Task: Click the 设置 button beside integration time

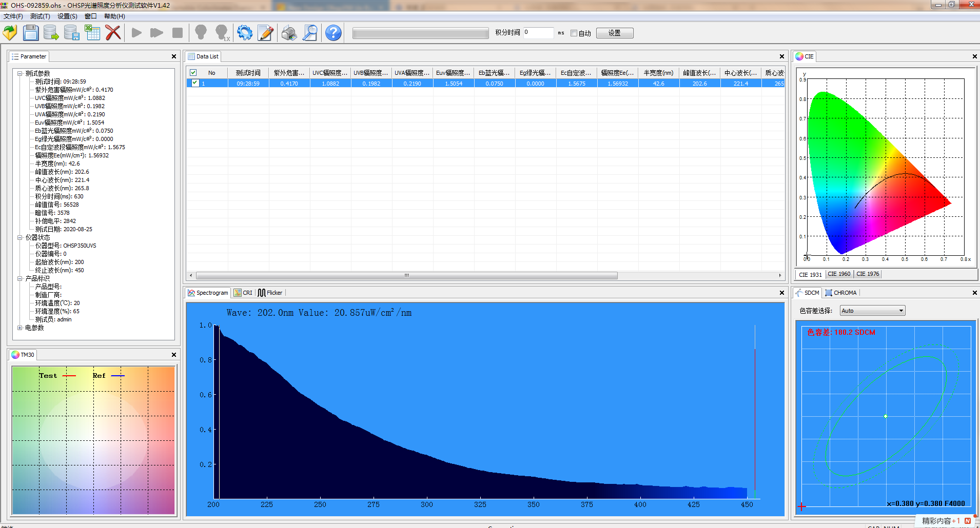Action: (x=615, y=33)
